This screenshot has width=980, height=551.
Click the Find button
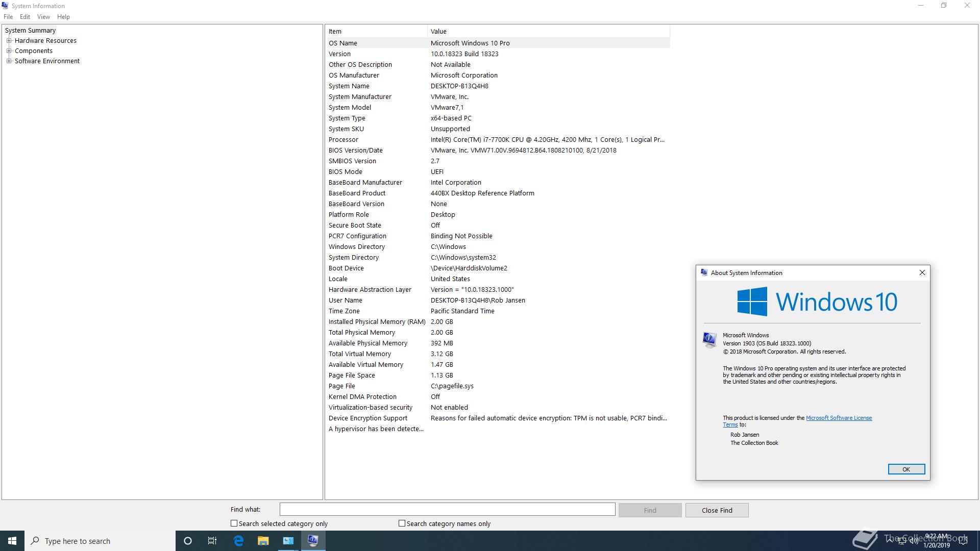pos(650,510)
